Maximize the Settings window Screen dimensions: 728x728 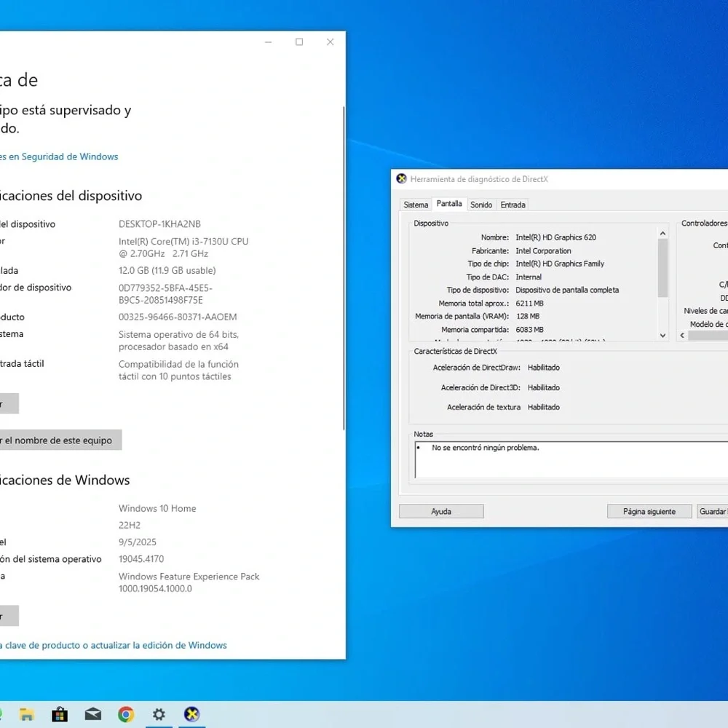pyautogui.click(x=299, y=42)
